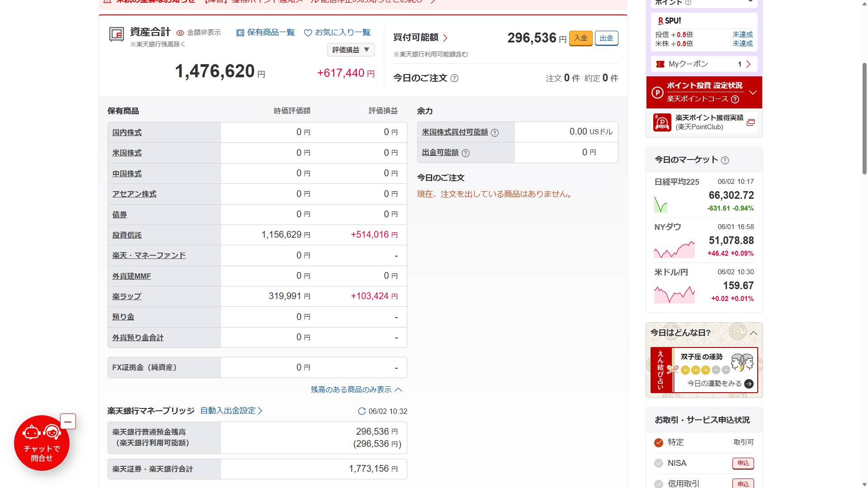Open 双子座の運勢 banner
Viewport: 868px width, 488px height.
704,370
